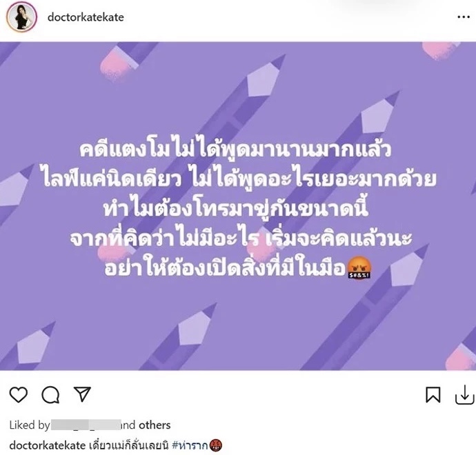Open the #ห่าราก hashtag link
Screen dimensions: 476x455
[x=190, y=445]
